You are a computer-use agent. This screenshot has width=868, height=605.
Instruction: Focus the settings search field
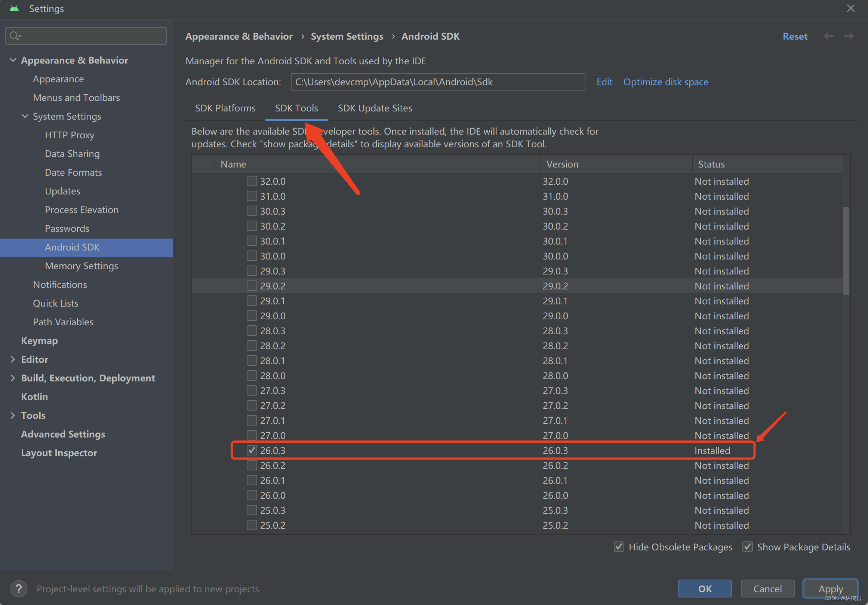(x=86, y=36)
